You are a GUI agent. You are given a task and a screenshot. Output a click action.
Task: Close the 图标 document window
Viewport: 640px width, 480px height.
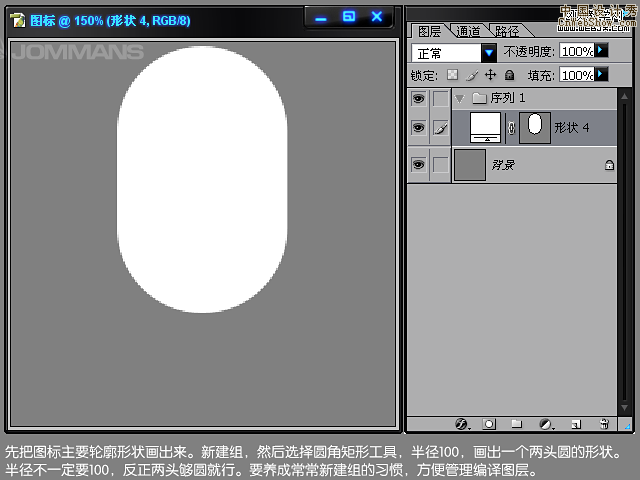[377, 17]
